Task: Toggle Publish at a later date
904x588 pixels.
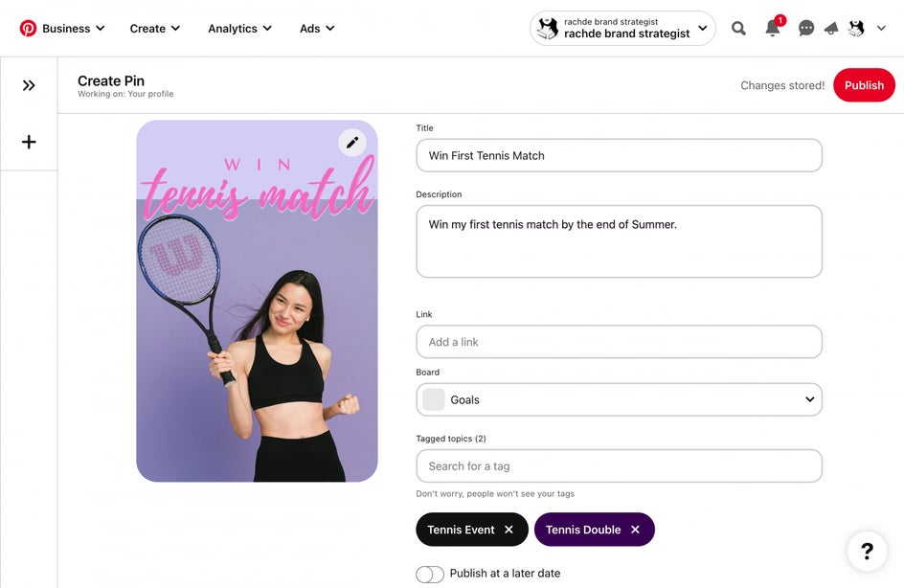Action: click(430, 574)
